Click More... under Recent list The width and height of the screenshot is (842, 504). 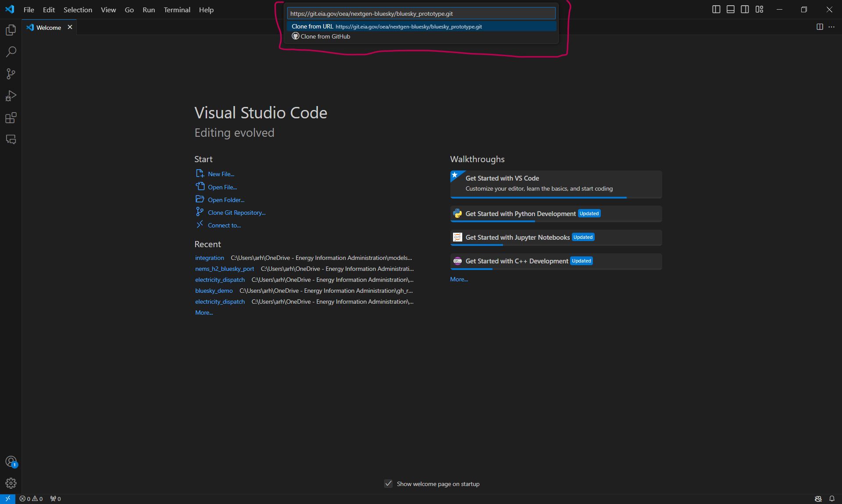coord(204,312)
